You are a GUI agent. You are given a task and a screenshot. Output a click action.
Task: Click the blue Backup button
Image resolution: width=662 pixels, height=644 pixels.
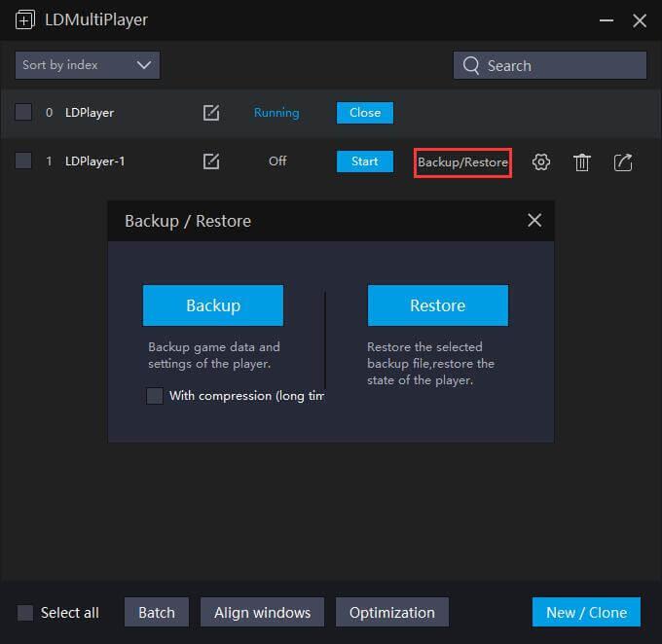[x=213, y=305]
